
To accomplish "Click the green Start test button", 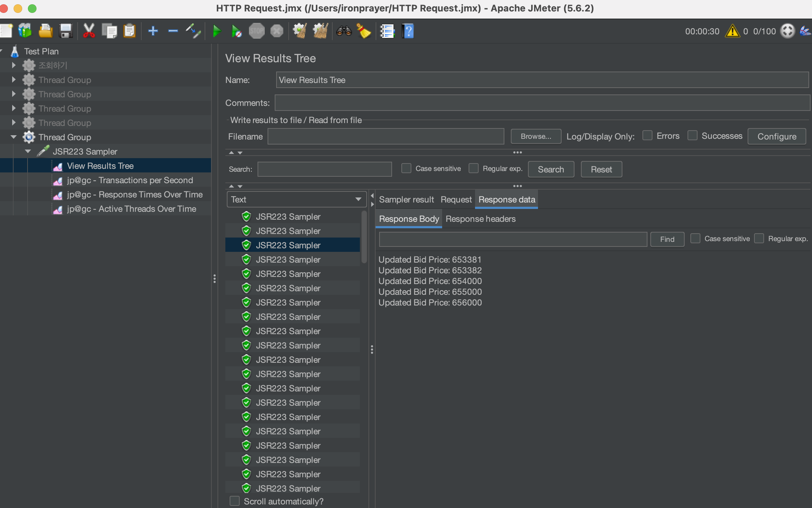I will (x=216, y=31).
